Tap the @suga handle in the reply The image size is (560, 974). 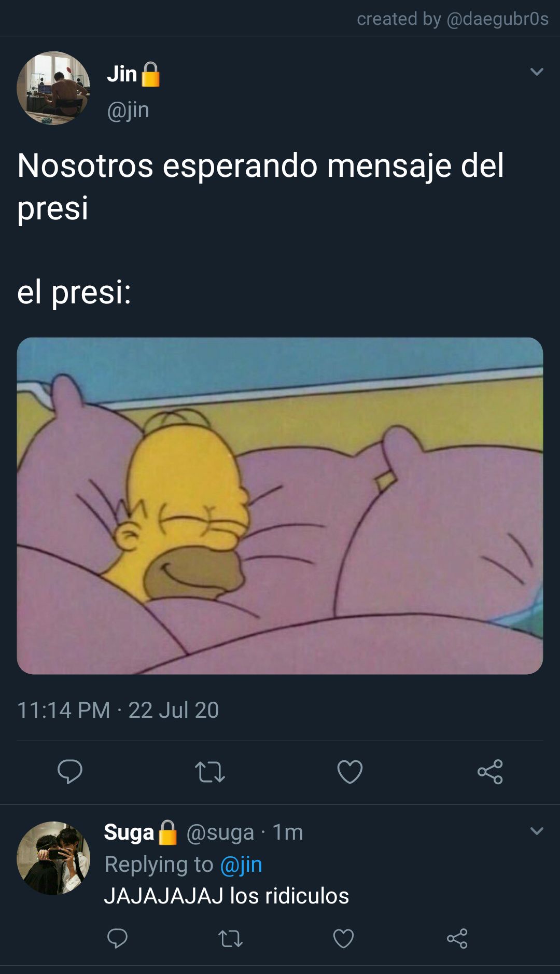point(220,832)
